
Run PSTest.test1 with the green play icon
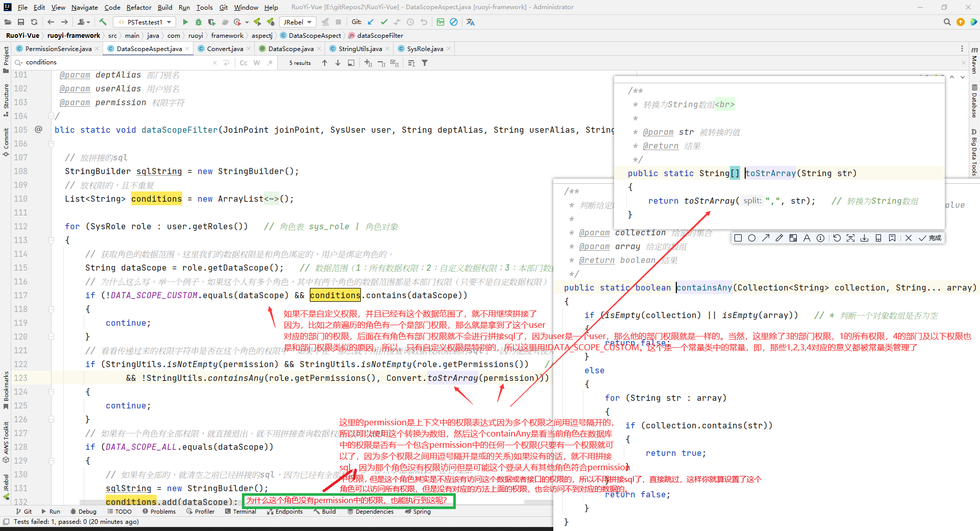pos(185,22)
